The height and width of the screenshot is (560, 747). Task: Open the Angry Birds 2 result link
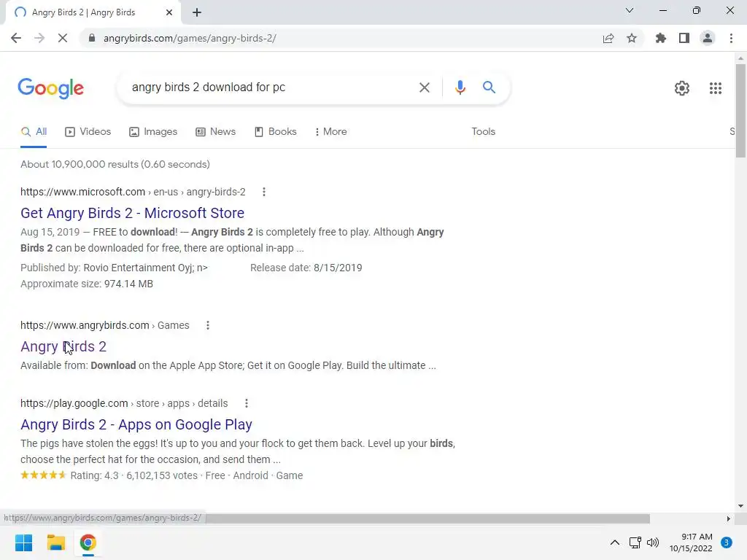pyautogui.click(x=63, y=346)
